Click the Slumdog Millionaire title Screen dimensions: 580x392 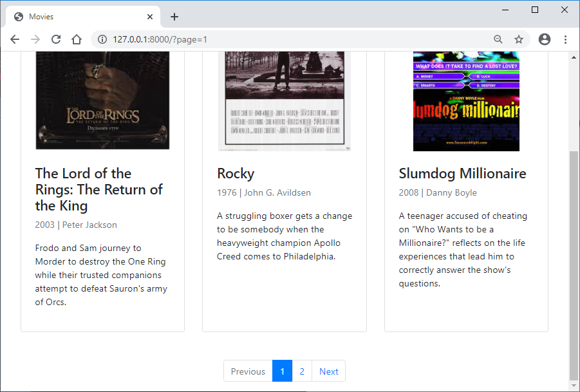462,173
